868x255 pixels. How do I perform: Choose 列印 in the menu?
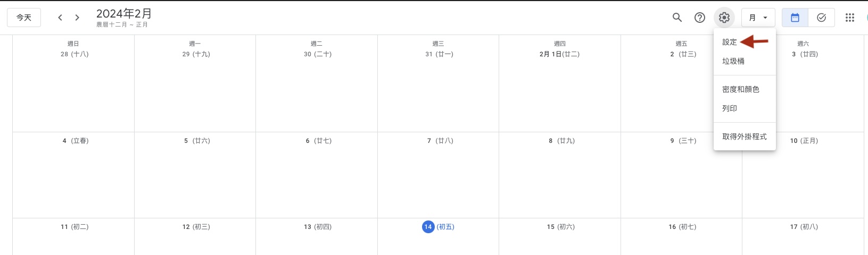[x=730, y=108]
